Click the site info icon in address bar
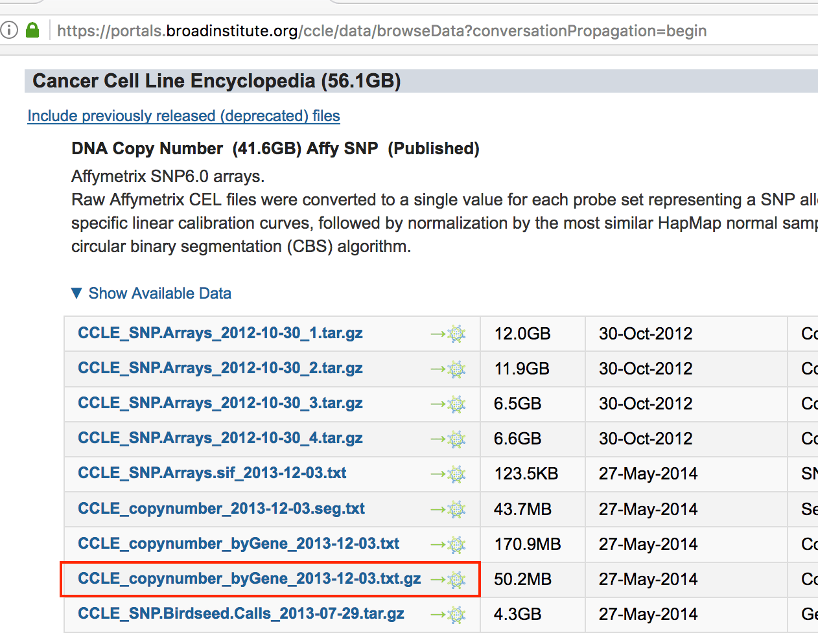 (8, 30)
